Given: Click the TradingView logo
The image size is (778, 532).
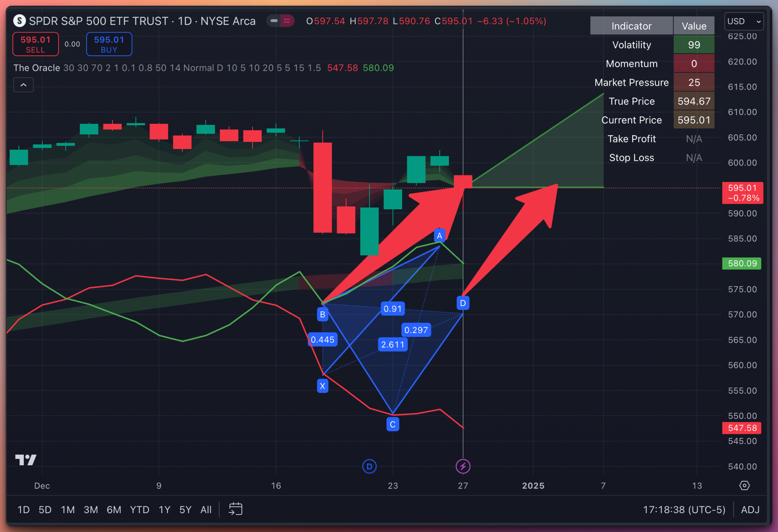Looking at the screenshot, I should coord(26,460).
